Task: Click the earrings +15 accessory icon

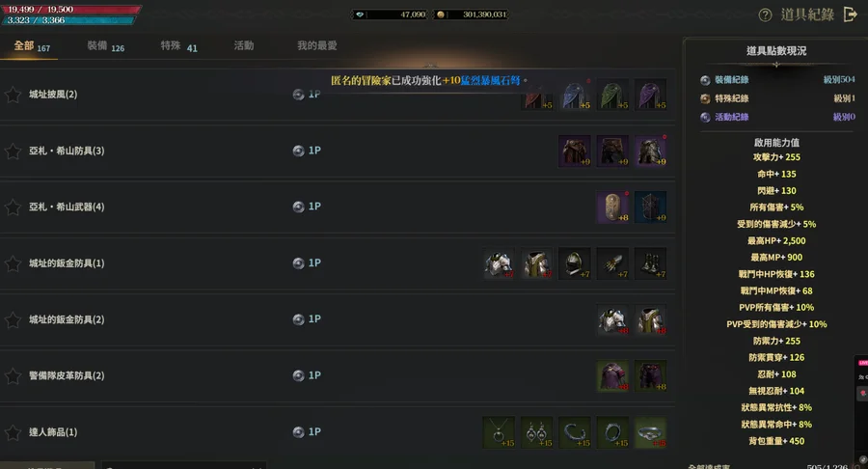Action: [x=536, y=432]
